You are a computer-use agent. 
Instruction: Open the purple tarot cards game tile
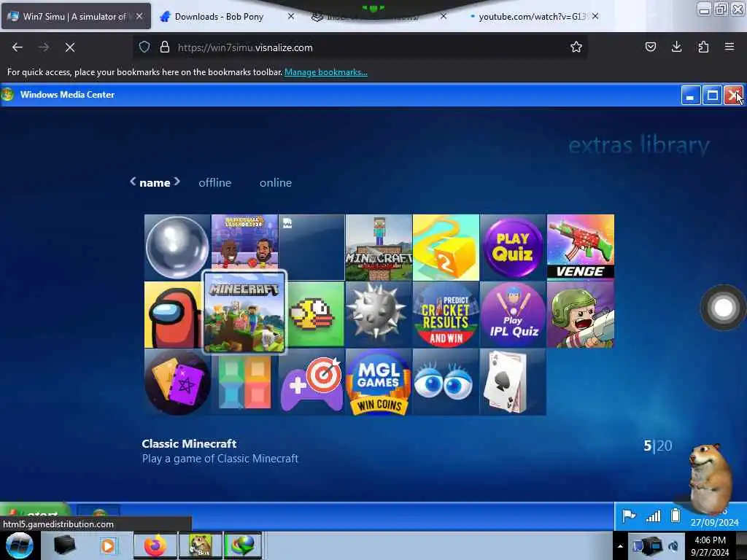[x=177, y=382]
